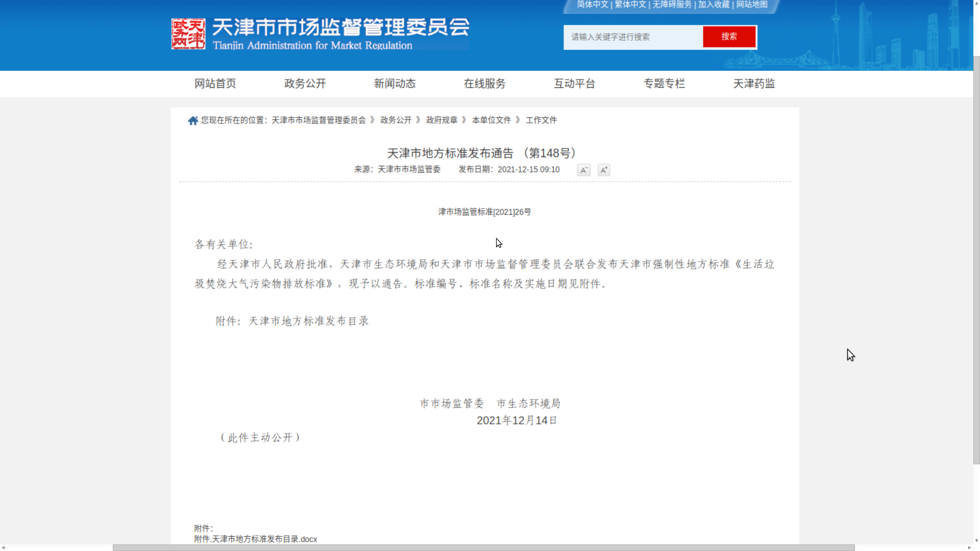Switch language to 繁体中文

click(x=630, y=5)
